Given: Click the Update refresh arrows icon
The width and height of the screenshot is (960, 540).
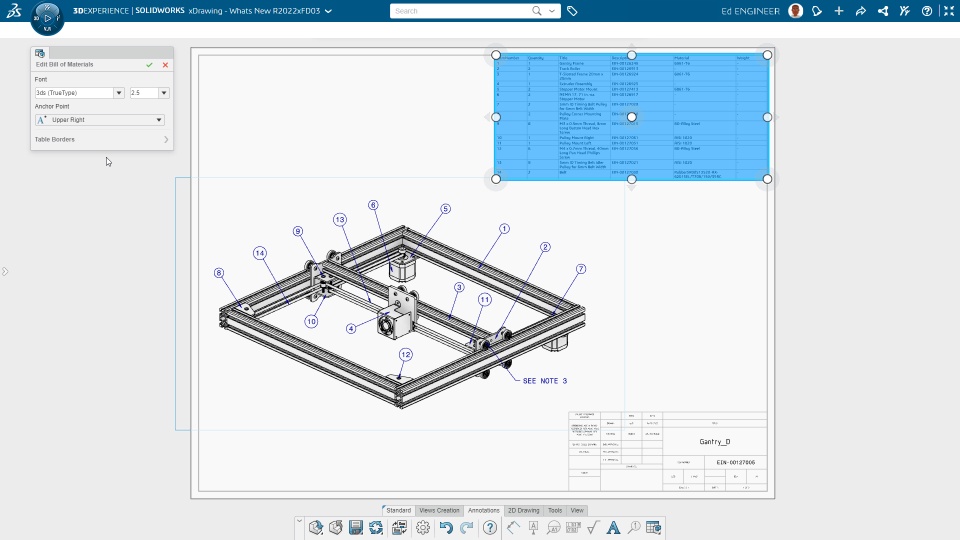Looking at the screenshot, I should (376, 527).
